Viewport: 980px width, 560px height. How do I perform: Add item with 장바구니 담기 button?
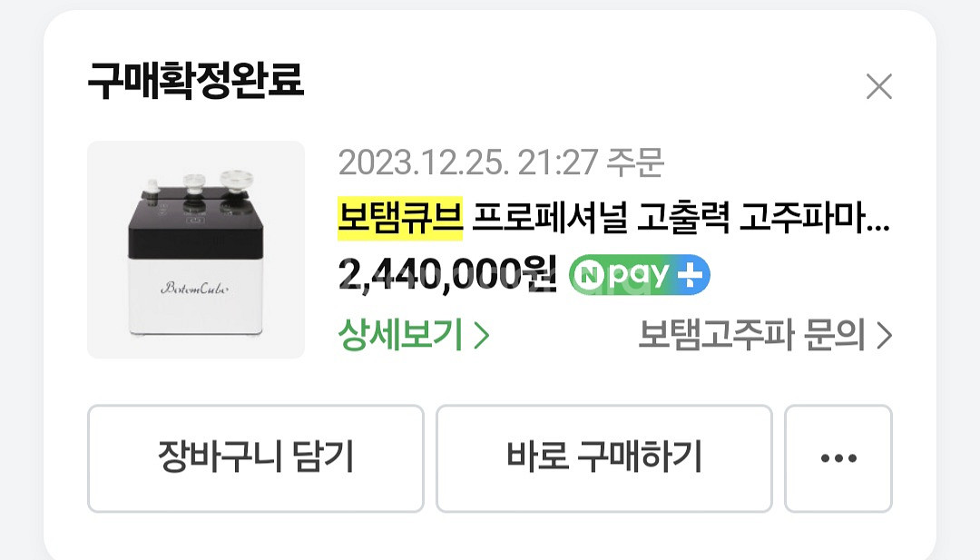[x=256, y=458]
